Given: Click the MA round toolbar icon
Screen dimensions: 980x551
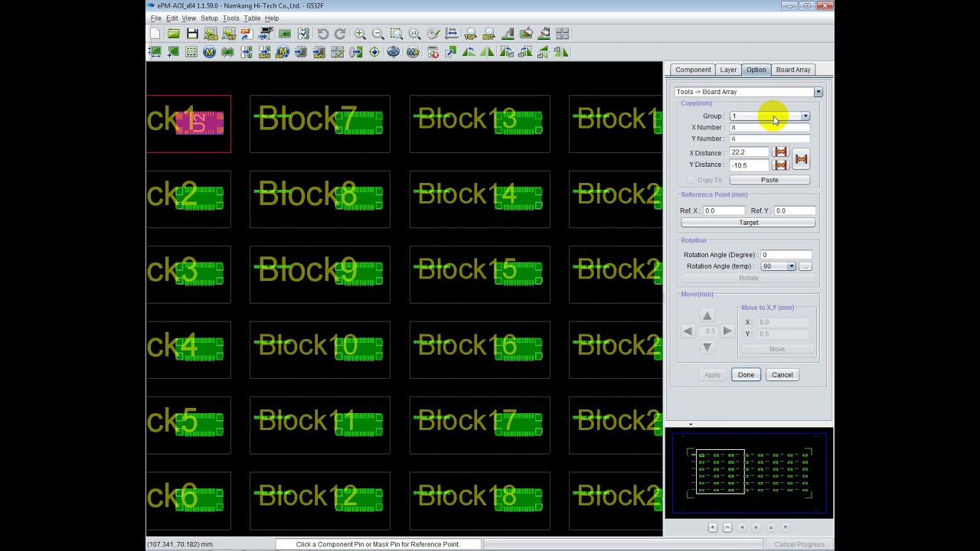Looking at the screenshot, I should point(413,52).
